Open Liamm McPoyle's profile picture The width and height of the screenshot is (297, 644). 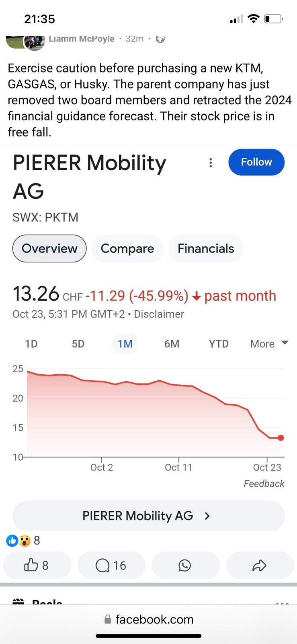34,42
